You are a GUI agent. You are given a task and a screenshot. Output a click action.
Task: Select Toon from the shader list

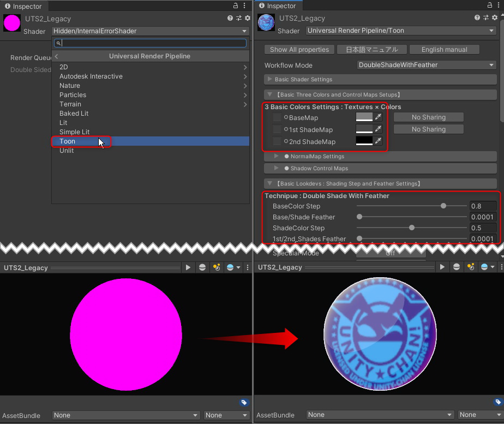pyautogui.click(x=68, y=141)
